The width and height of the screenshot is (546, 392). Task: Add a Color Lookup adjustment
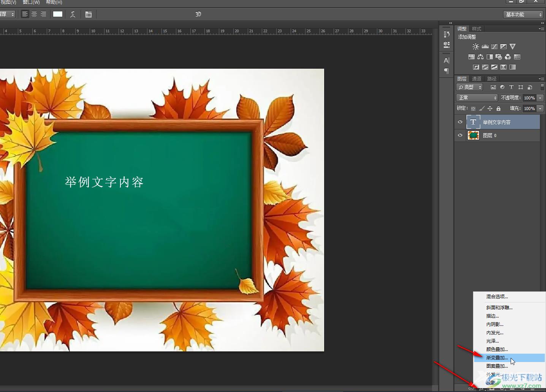517,57
